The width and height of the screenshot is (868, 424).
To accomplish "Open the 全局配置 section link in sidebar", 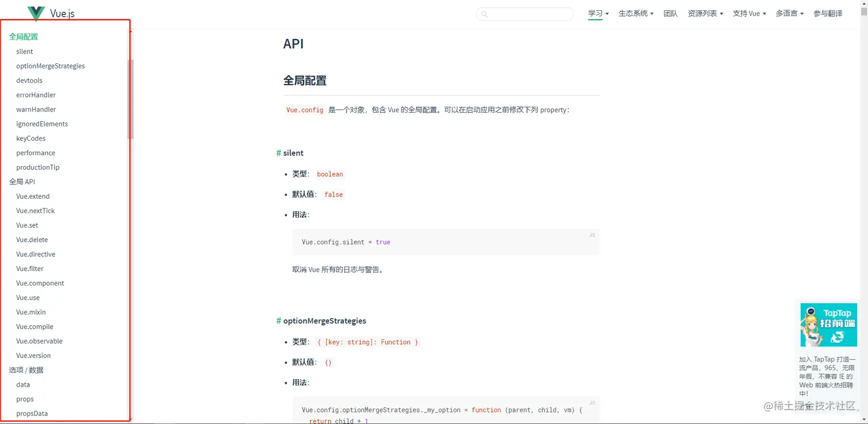I will [24, 36].
